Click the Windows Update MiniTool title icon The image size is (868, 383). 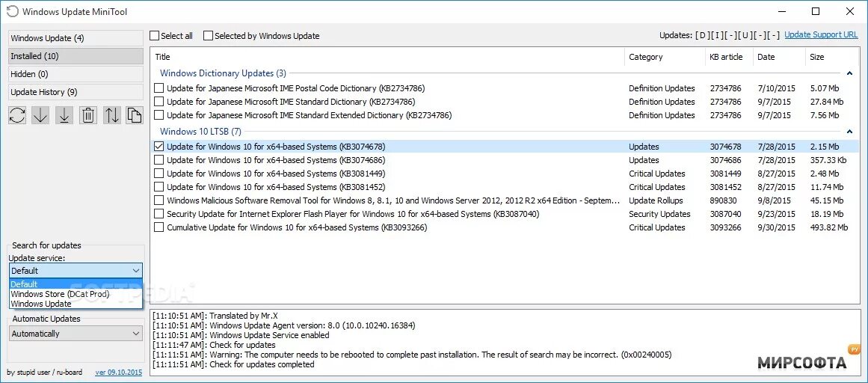tap(12, 11)
